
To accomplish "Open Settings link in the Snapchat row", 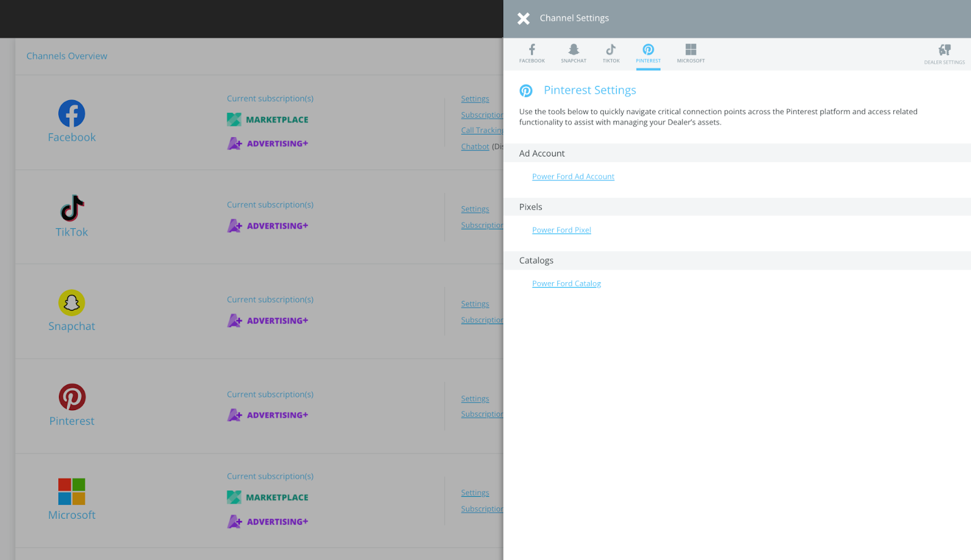I will coord(475,304).
